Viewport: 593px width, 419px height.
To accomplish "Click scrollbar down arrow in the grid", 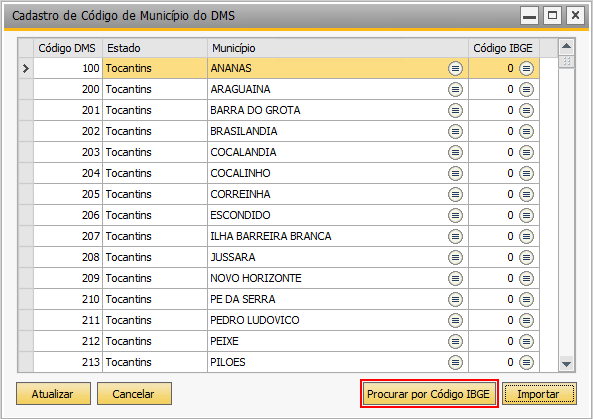I will tap(566, 364).
